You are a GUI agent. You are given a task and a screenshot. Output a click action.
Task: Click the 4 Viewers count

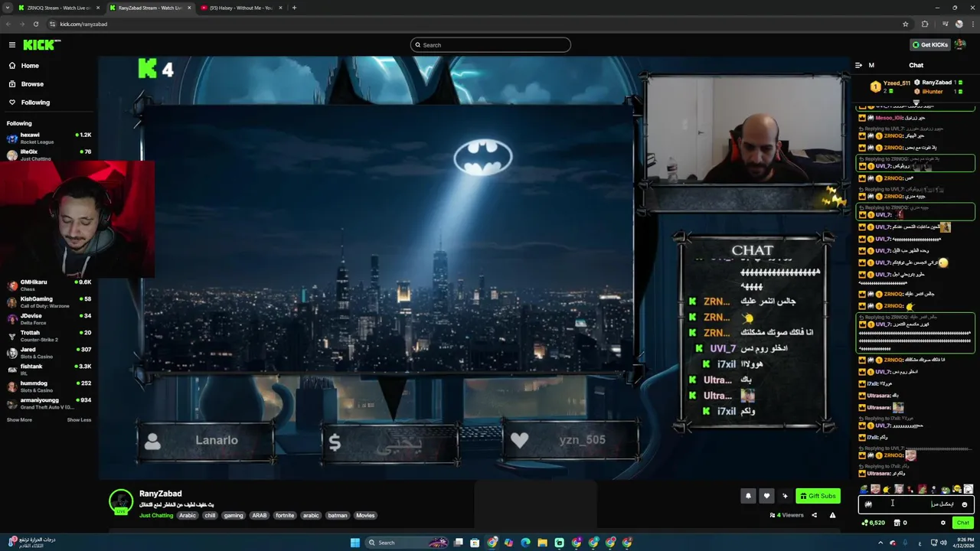click(786, 515)
